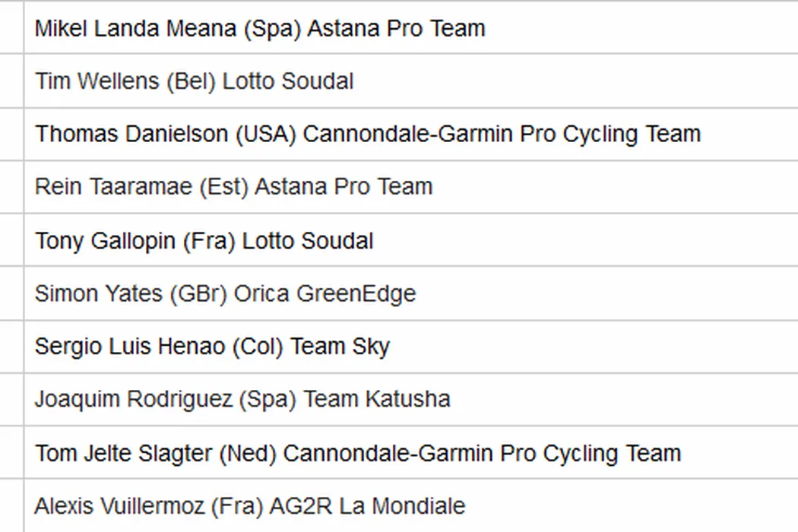
Task: Click the (USA) country code
Action: pyautogui.click(x=265, y=135)
